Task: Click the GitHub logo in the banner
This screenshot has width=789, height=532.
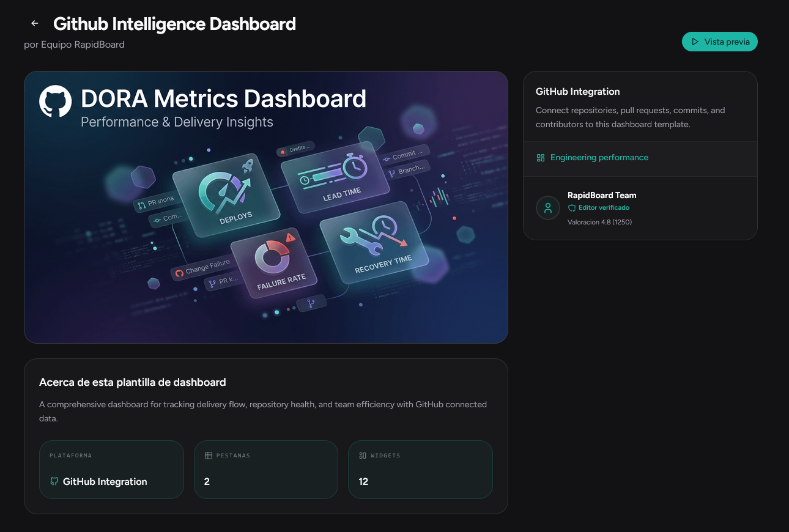Action: pos(56,101)
